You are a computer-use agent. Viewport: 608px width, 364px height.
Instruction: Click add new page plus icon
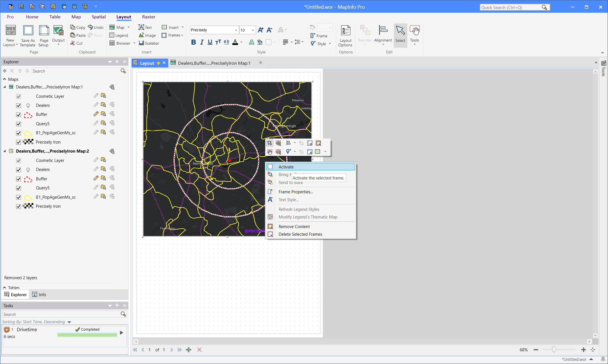coord(189,350)
